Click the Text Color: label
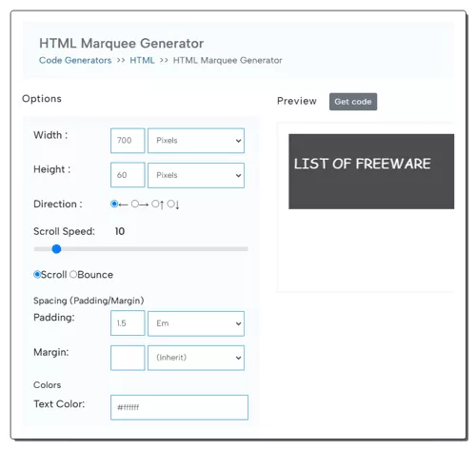 pyautogui.click(x=59, y=404)
